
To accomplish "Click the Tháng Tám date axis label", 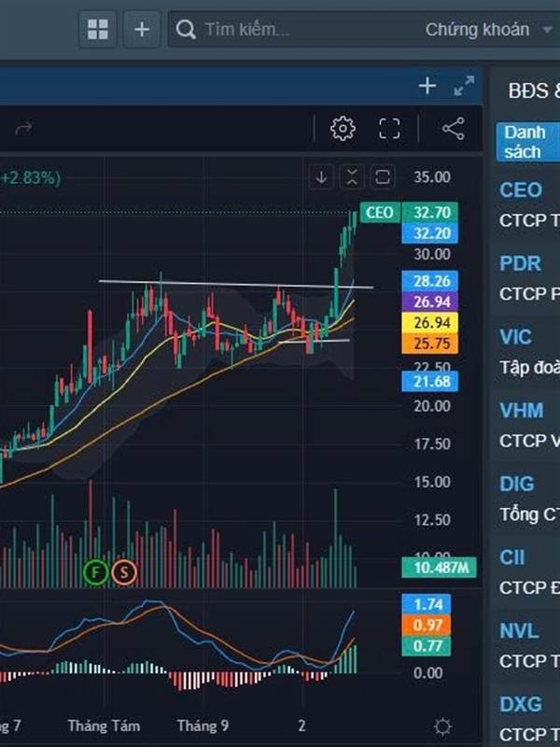I will [104, 726].
